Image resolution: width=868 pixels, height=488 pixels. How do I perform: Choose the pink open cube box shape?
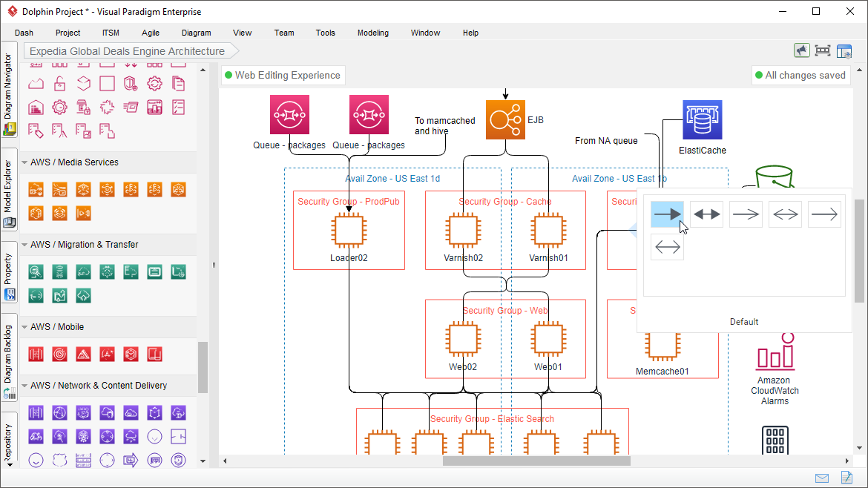(x=84, y=84)
